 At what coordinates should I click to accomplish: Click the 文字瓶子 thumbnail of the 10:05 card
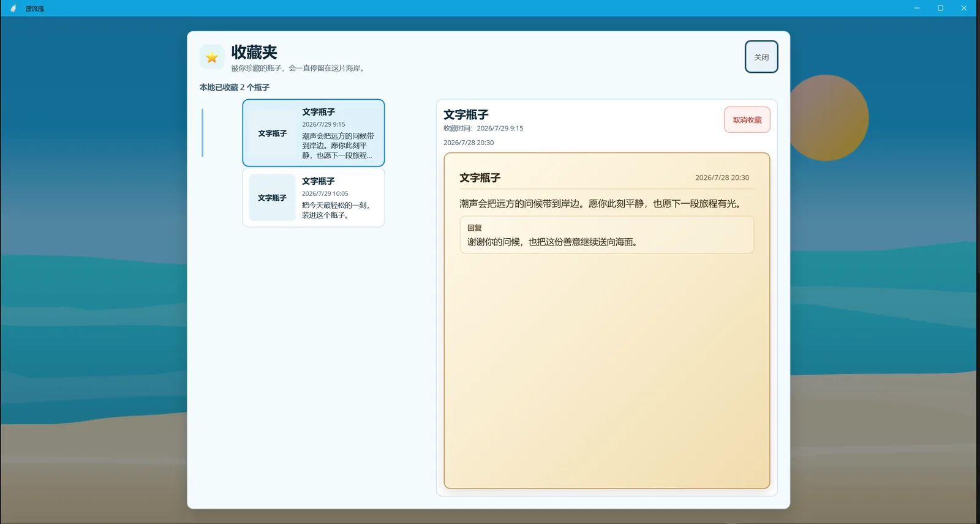click(x=273, y=198)
